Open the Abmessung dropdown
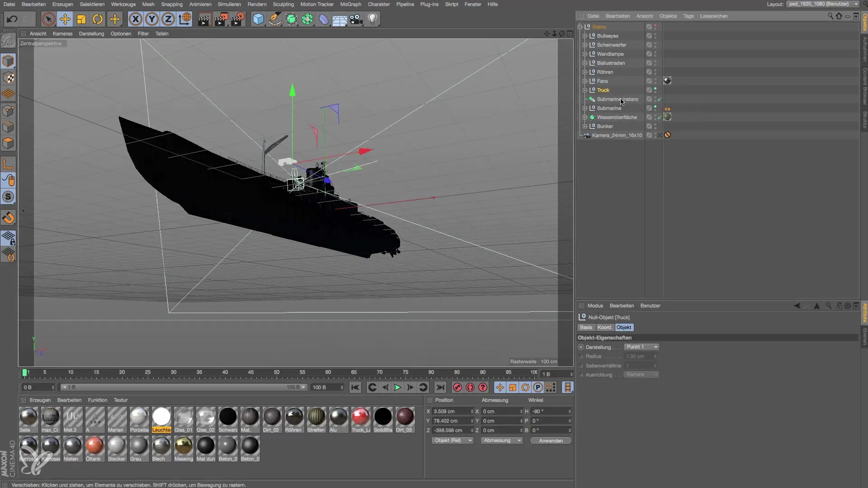This screenshot has height=488, width=868. coord(502,441)
